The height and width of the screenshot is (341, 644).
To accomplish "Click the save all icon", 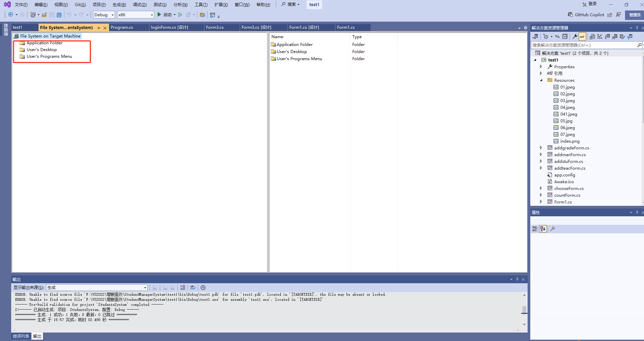I will tap(59, 15).
